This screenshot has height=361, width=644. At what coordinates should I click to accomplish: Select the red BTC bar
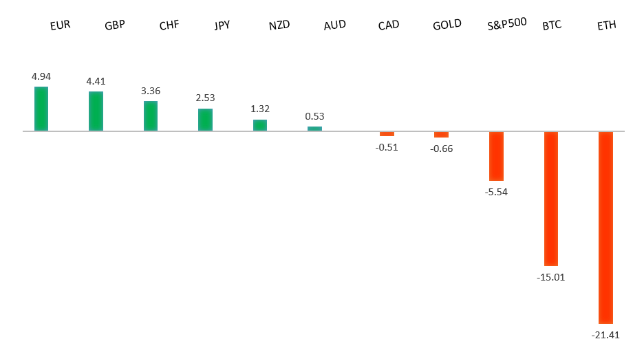pos(551,199)
